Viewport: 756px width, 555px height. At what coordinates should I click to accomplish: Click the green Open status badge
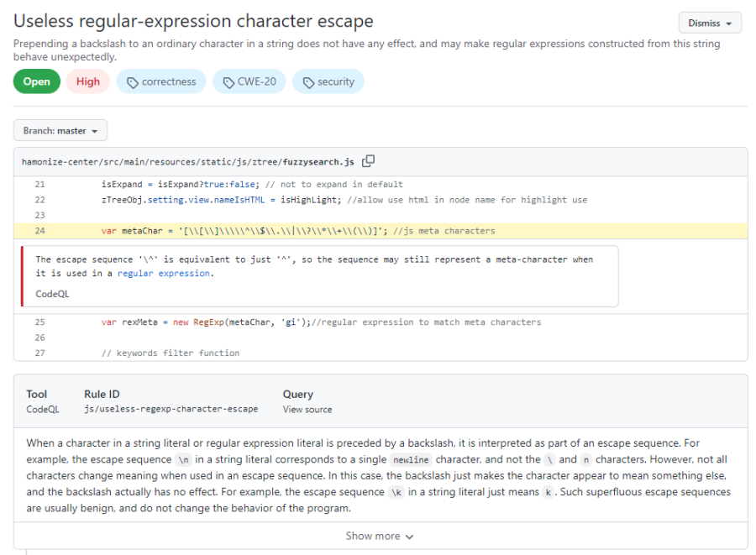click(36, 81)
